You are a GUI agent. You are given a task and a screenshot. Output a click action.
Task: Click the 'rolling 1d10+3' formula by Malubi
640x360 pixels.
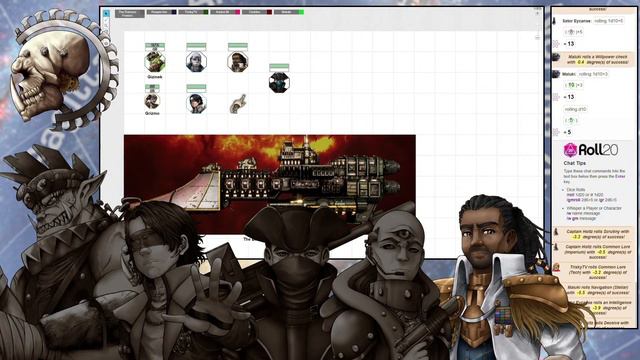(593, 74)
